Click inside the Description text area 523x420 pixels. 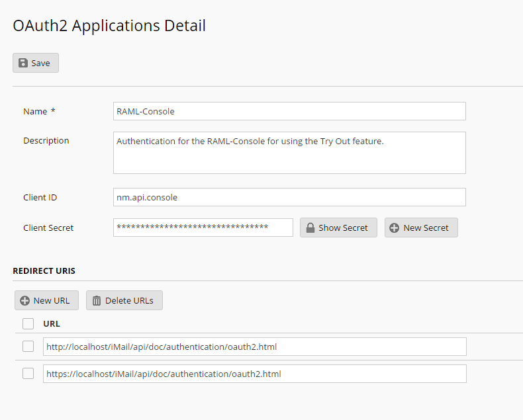289,152
